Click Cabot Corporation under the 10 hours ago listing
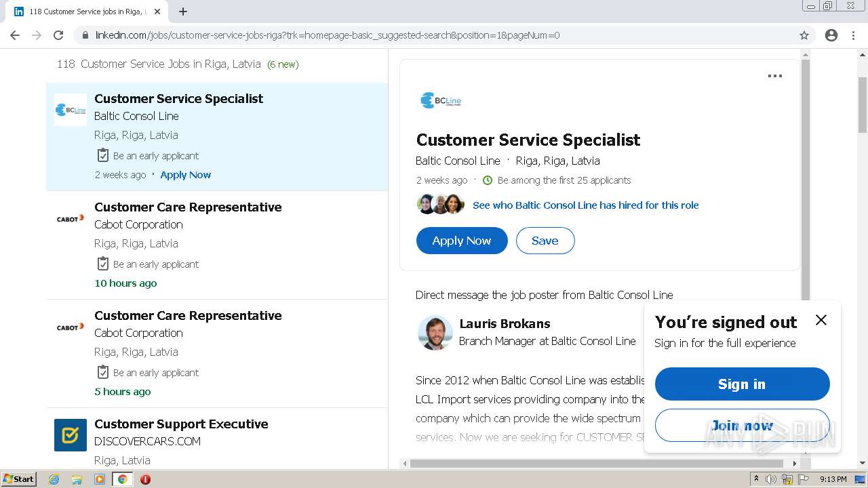This screenshot has width=868, height=488. 138,225
